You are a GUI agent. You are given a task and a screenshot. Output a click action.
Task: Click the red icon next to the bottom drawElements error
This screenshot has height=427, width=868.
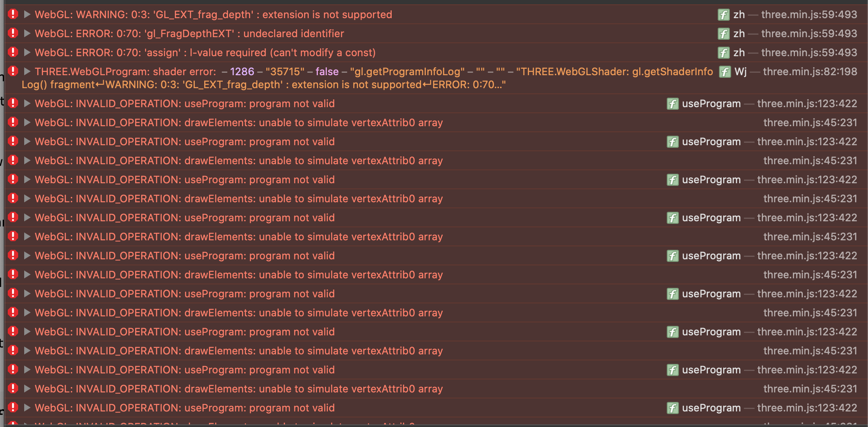coord(13,389)
